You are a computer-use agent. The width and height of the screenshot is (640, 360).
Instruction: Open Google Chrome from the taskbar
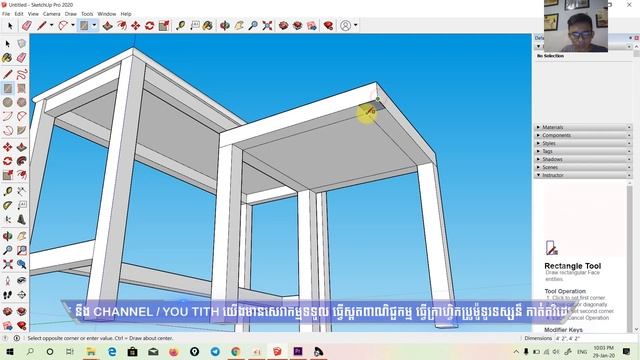pyautogui.click(x=236, y=351)
